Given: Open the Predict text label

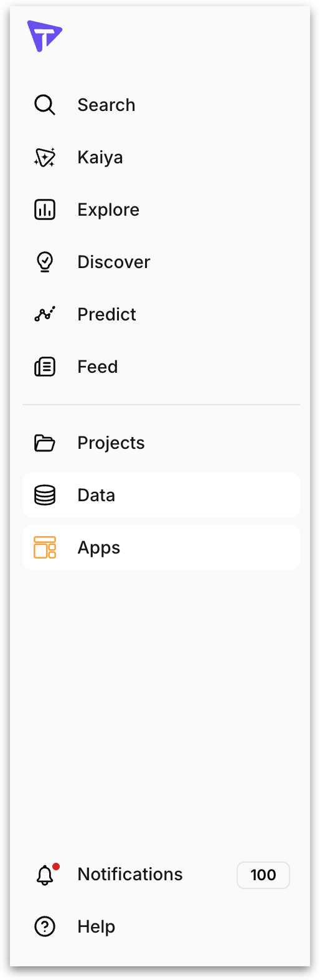Looking at the screenshot, I should tap(106, 314).
